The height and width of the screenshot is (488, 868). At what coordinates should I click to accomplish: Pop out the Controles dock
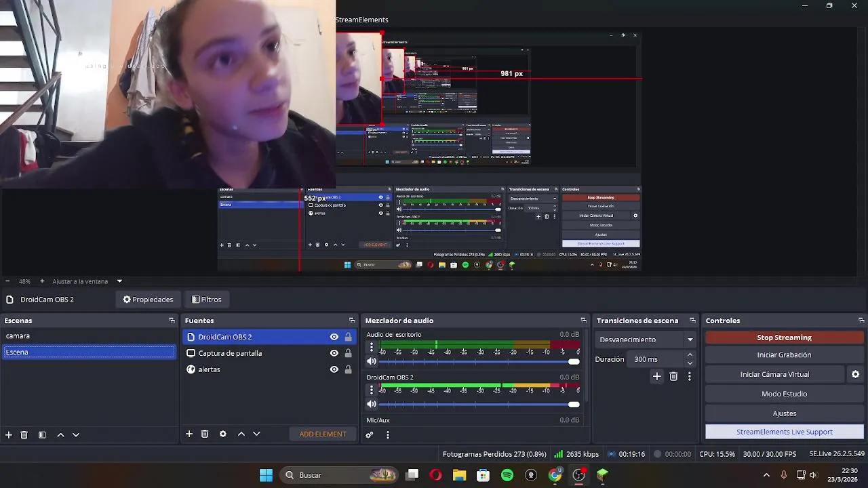[x=861, y=321]
